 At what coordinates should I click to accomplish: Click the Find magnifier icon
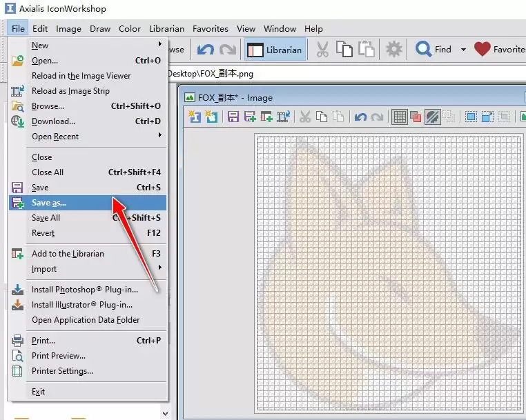pos(423,50)
